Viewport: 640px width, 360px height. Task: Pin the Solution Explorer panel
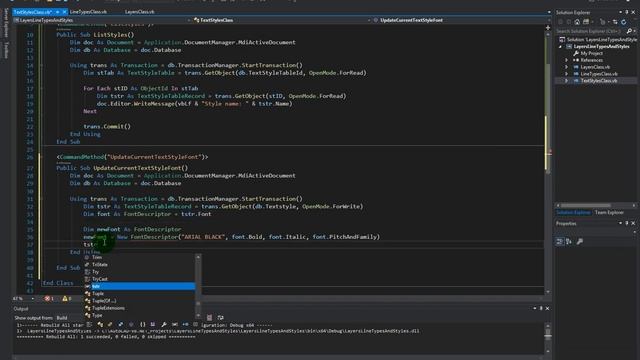[627, 12]
